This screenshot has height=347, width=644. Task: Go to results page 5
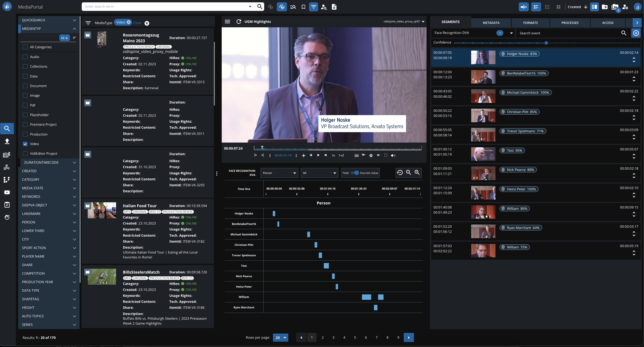(x=355, y=337)
